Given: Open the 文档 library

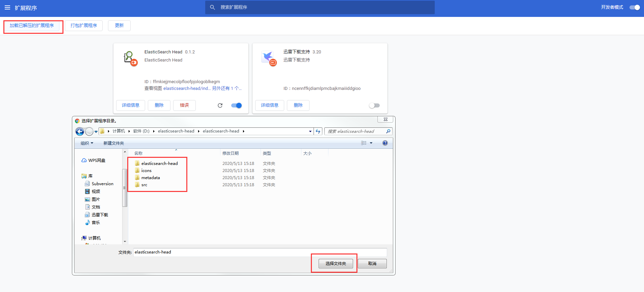Looking at the screenshot, I should [92, 207].
